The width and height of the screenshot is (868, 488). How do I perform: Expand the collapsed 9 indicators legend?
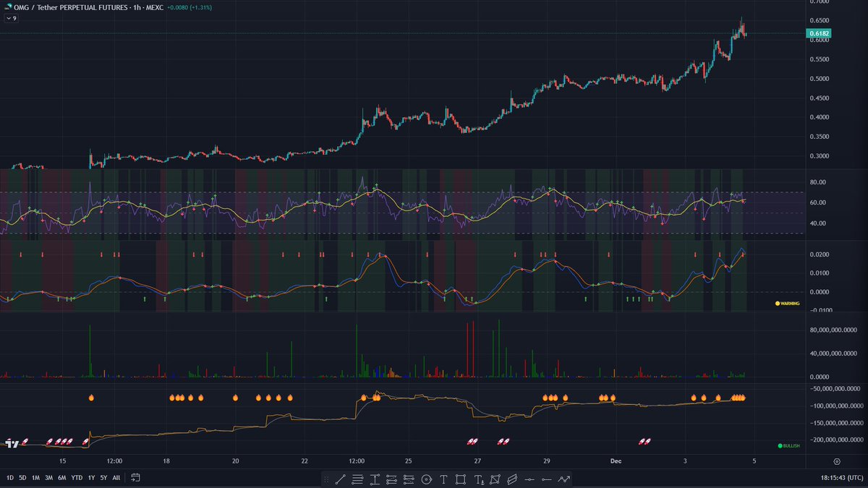pos(10,18)
